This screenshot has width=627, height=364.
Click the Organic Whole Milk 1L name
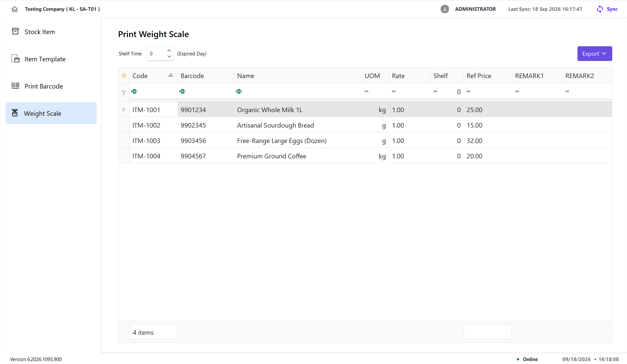pos(270,110)
